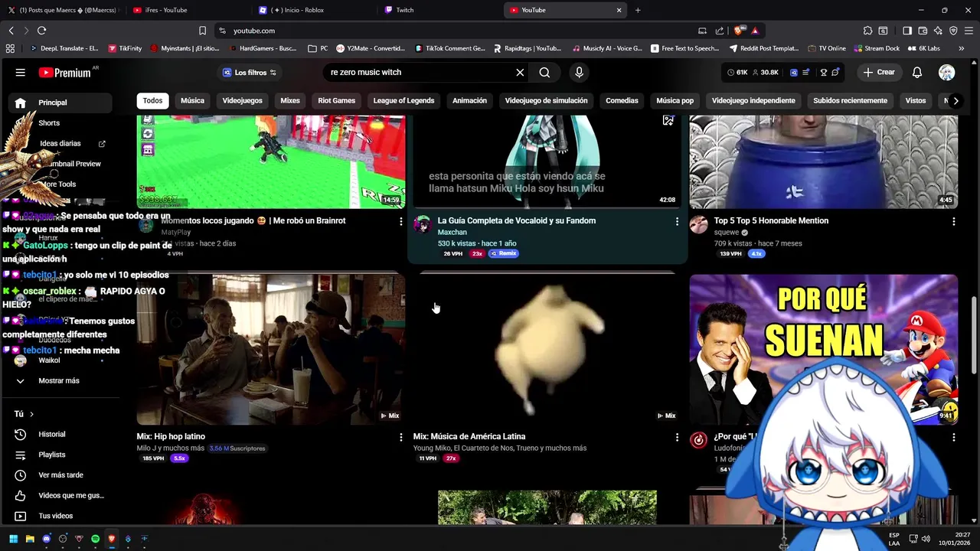Open Ideas diarias in the sidebar
This screenshot has height=551, width=980.
pyautogui.click(x=60, y=143)
